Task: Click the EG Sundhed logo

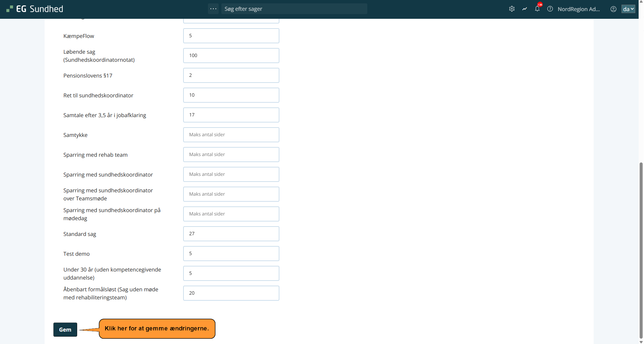Action: [35, 9]
